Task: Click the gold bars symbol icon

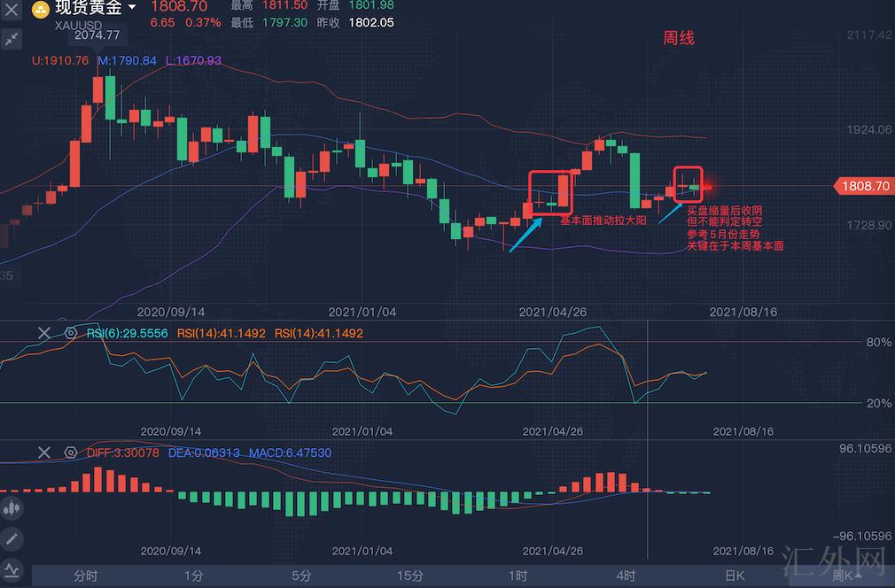Action: click(41, 11)
